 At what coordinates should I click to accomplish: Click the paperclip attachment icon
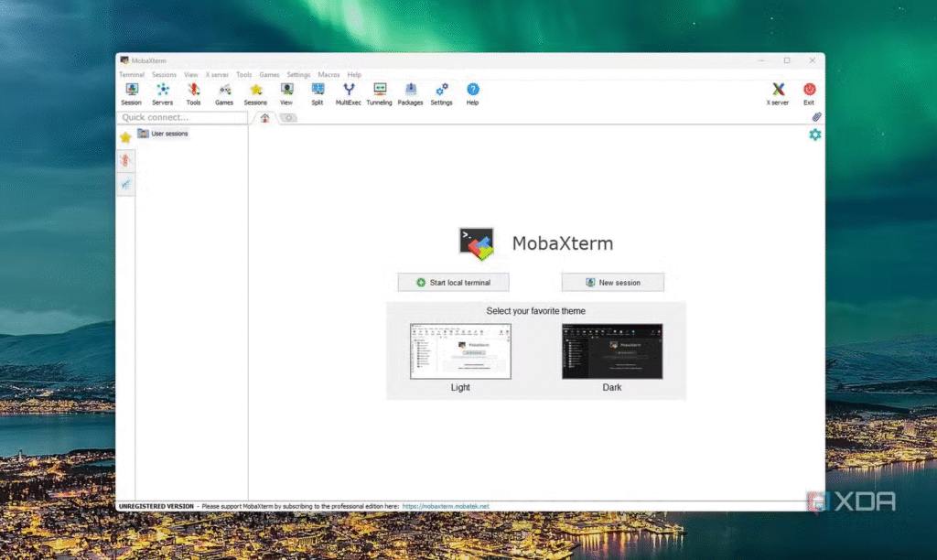(816, 117)
